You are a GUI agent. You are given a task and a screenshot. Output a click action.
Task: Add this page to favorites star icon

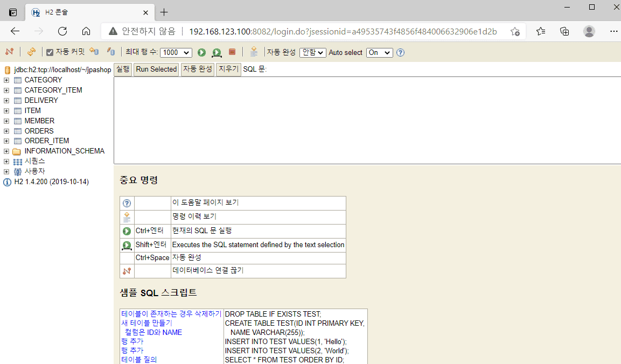pos(515,32)
